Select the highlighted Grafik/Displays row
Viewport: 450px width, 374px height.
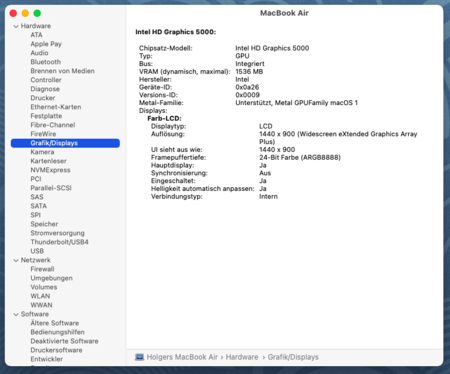point(65,143)
